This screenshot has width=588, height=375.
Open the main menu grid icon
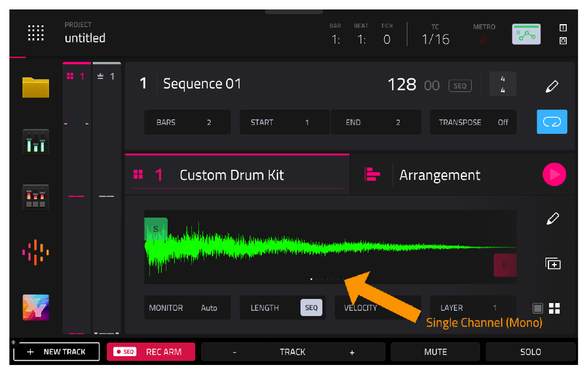(35, 33)
